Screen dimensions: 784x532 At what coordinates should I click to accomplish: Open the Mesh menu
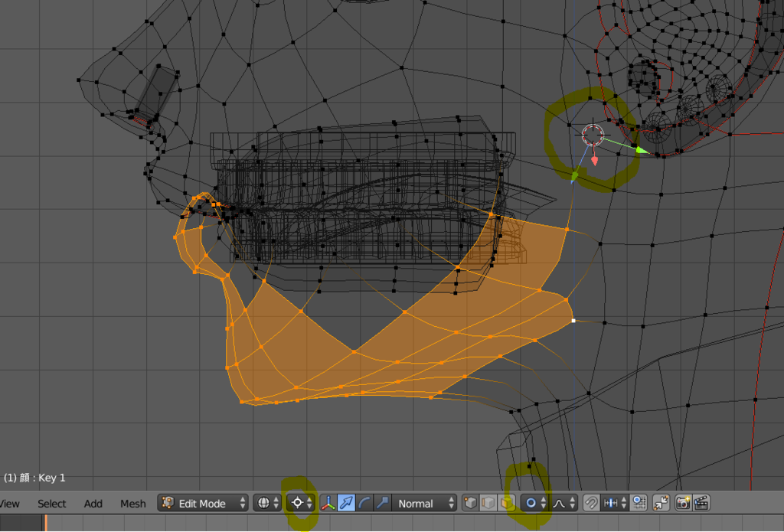pyautogui.click(x=133, y=504)
